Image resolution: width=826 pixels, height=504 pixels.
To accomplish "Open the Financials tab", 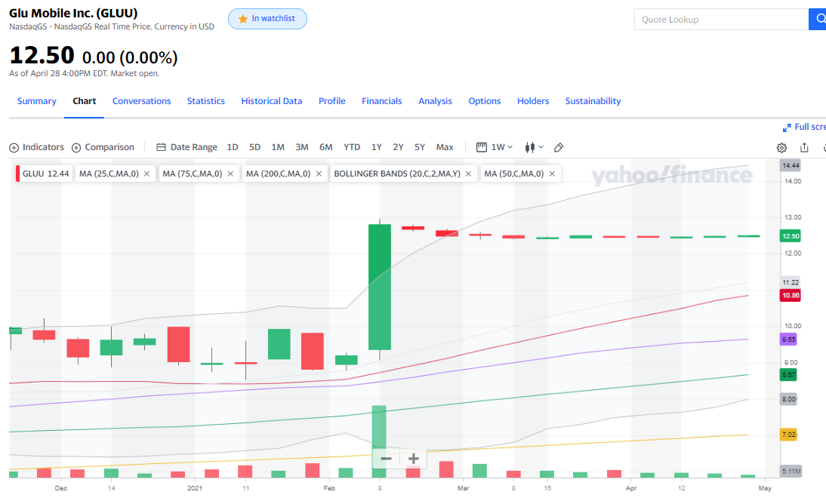I will pyautogui.click(x=381, y=101).
